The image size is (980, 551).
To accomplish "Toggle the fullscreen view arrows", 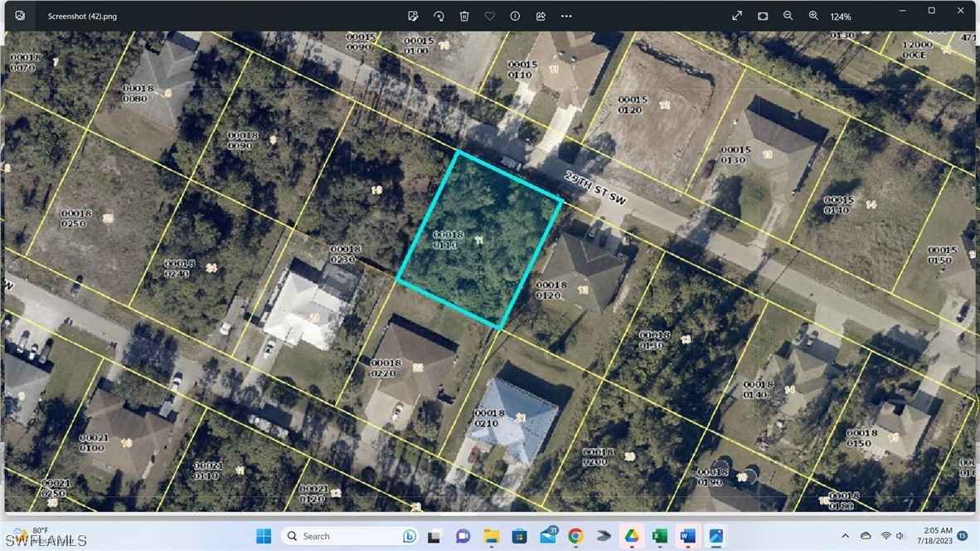I will pos(736,16).
